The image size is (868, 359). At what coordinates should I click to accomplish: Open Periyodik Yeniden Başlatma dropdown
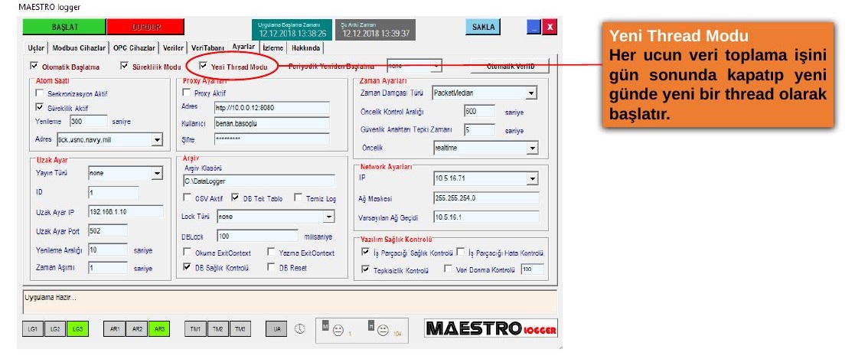436,66
